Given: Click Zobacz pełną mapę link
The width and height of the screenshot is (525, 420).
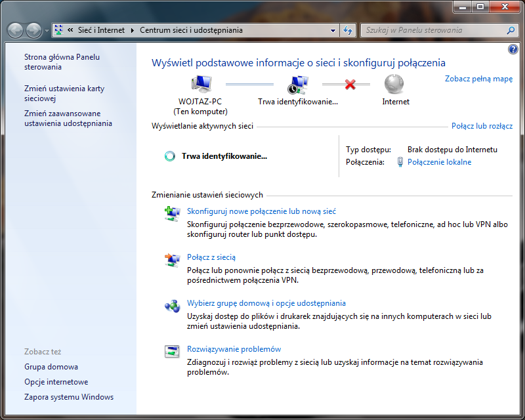Looking at the screenshot, I should click(478, 79).
